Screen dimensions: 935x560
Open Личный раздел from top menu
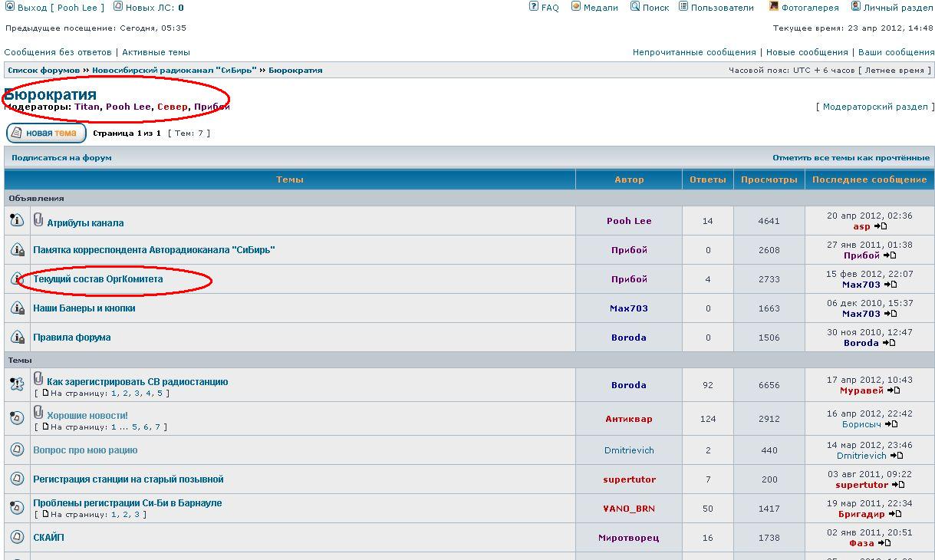[x=897, y=8]
